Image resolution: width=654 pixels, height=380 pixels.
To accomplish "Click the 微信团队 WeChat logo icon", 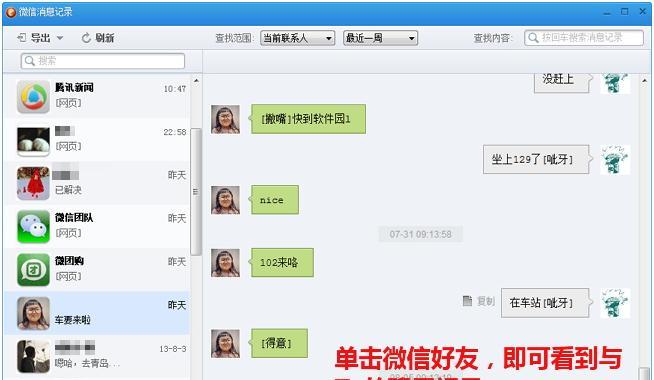I will click(x=33, y=226).
